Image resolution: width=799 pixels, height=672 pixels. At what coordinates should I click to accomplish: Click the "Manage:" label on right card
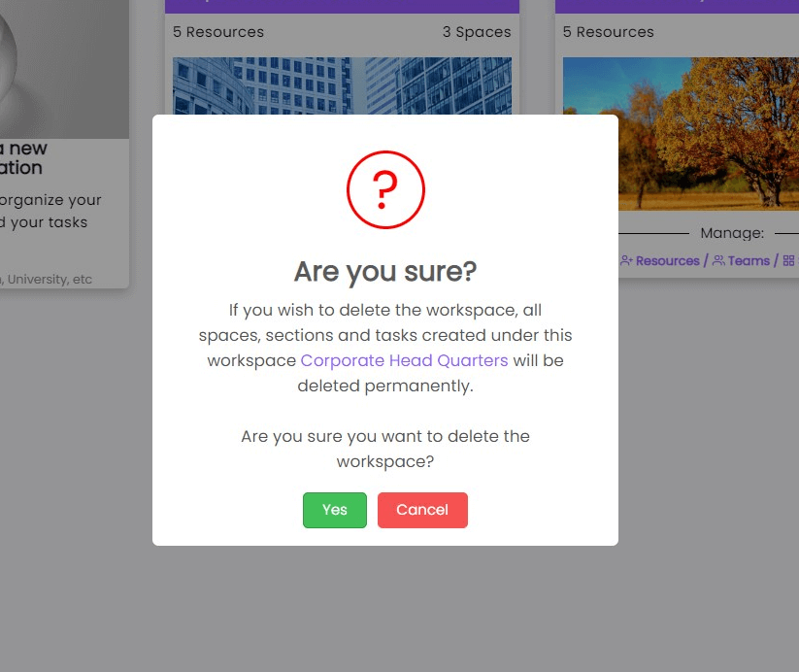[x=732, y=233]
